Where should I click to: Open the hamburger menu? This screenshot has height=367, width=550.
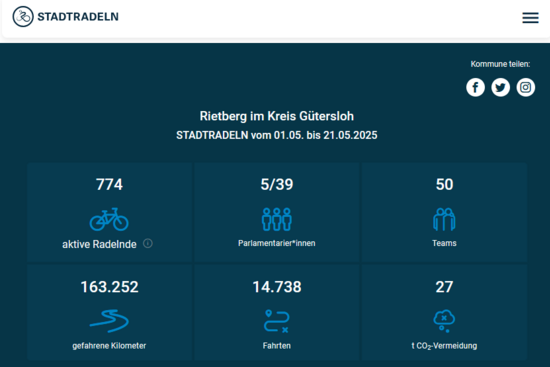click(530, 18)
